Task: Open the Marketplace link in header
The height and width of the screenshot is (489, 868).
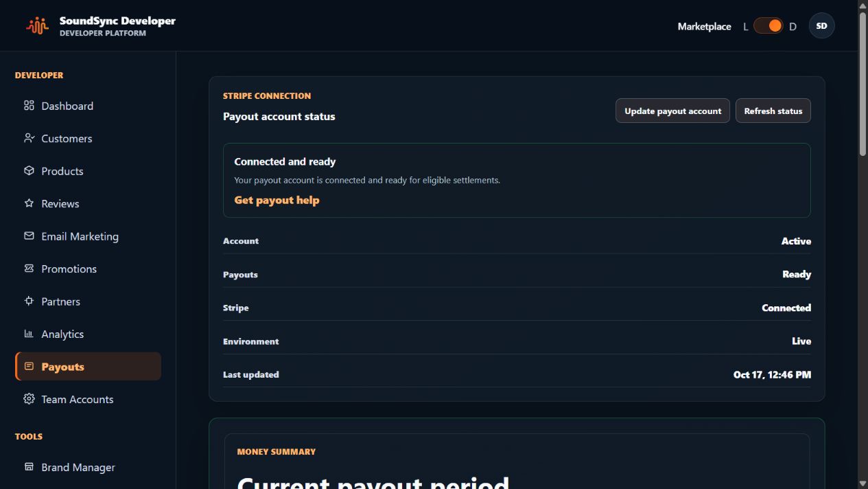Action: pos(704,26)
